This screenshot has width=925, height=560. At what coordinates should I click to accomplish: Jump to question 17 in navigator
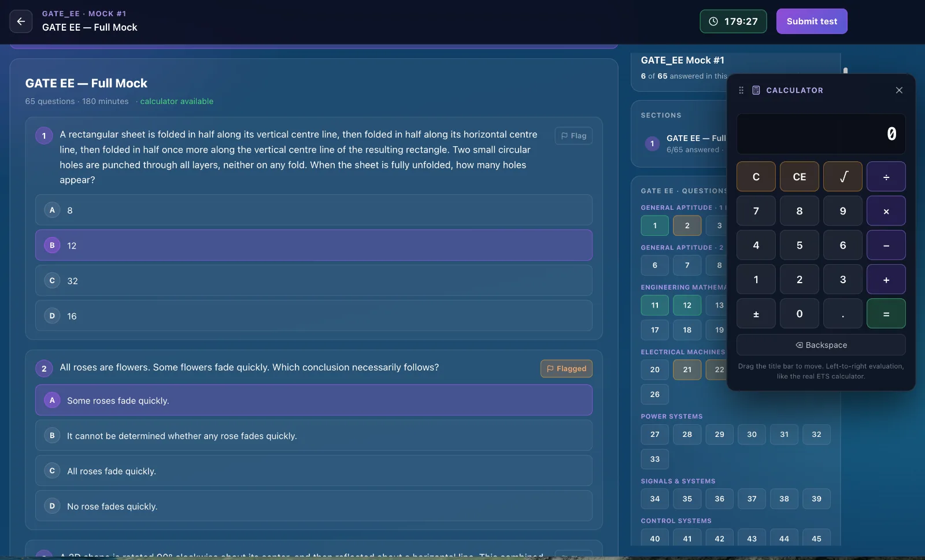click(x=655, y=330)
